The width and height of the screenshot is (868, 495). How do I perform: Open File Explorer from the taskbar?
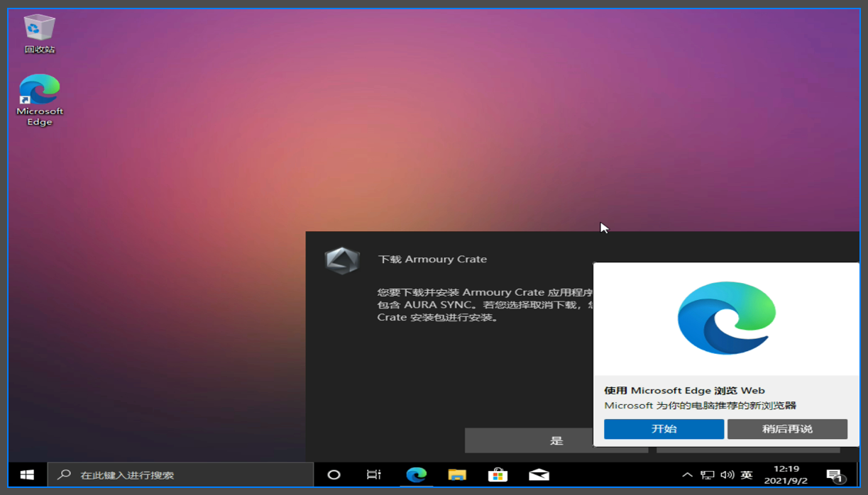pyautogui.click(x=457, y=474)
